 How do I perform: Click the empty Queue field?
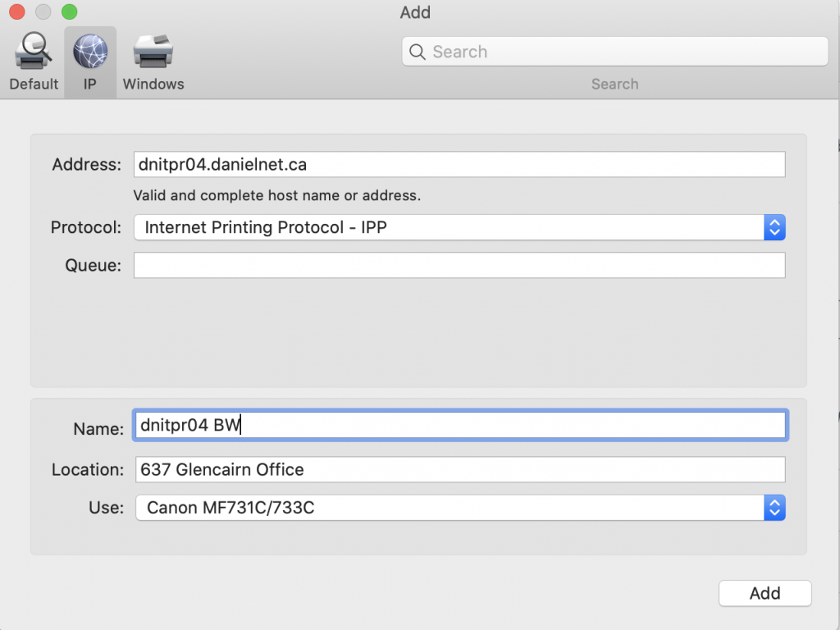[x=459, y=265]
